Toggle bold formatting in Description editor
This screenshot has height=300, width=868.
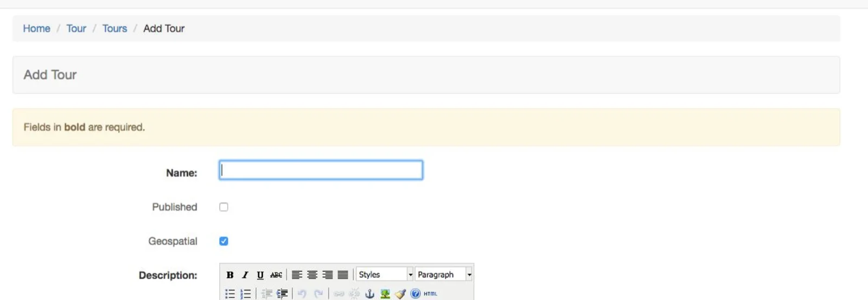click(x=230, y=275)
